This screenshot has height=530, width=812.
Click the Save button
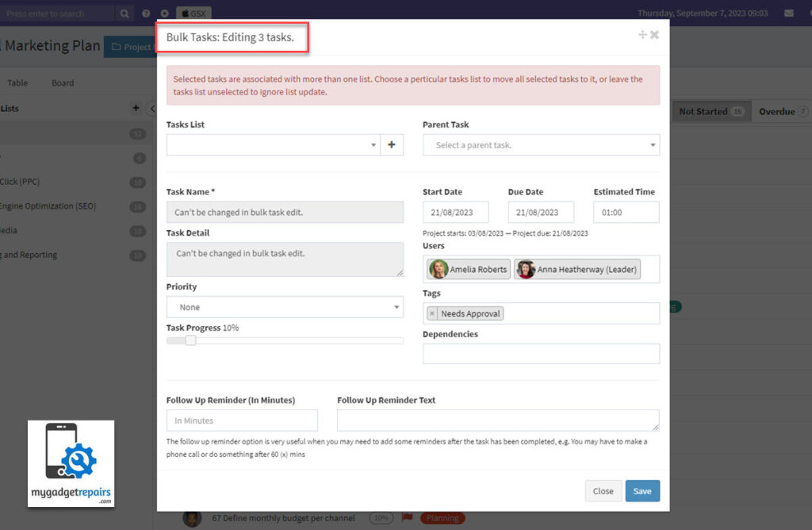(642, 490)
